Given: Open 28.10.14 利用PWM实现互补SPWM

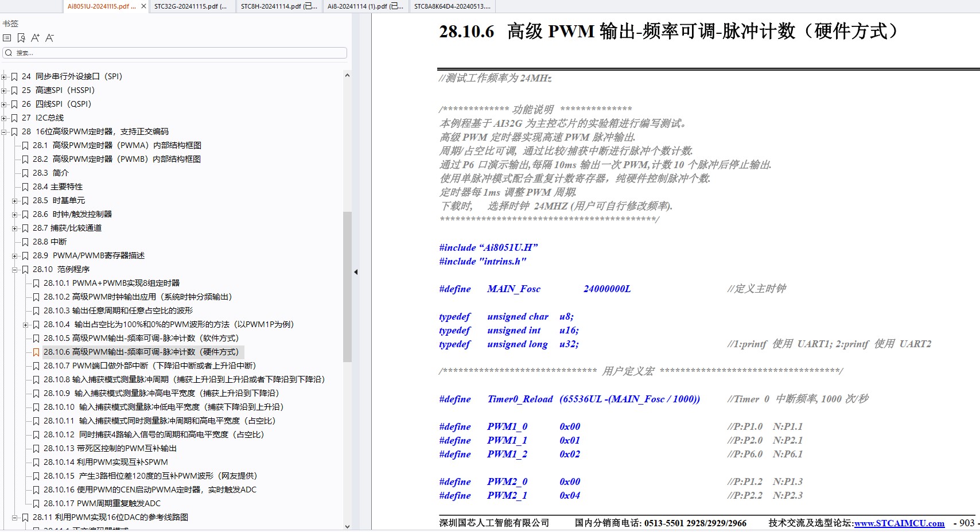Looking at the screenshot, I should [x=106, y=463].
